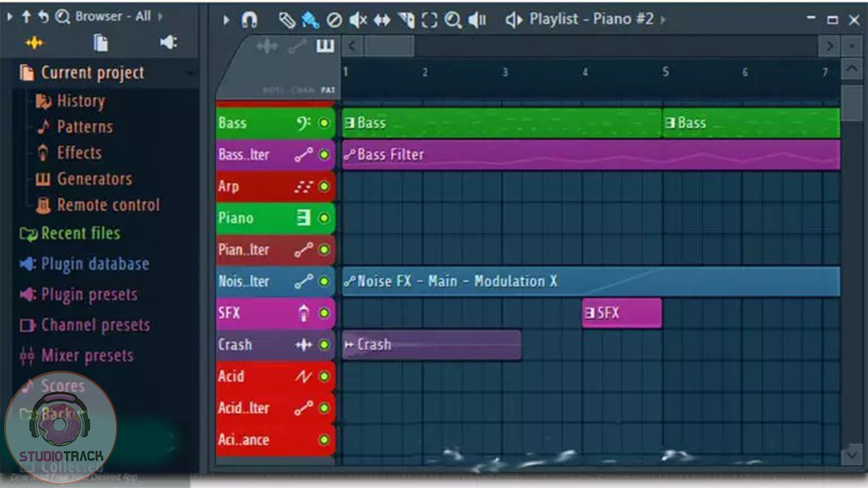Viewport: 868px width, 488px height.
Task: Click the bass clef icon on the Bass track
Action: click(303, 123)
